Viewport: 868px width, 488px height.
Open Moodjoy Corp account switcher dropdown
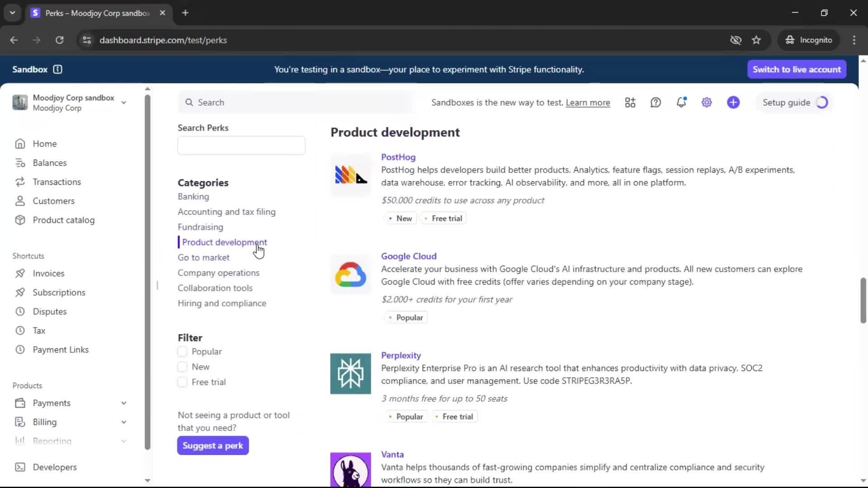123,103
